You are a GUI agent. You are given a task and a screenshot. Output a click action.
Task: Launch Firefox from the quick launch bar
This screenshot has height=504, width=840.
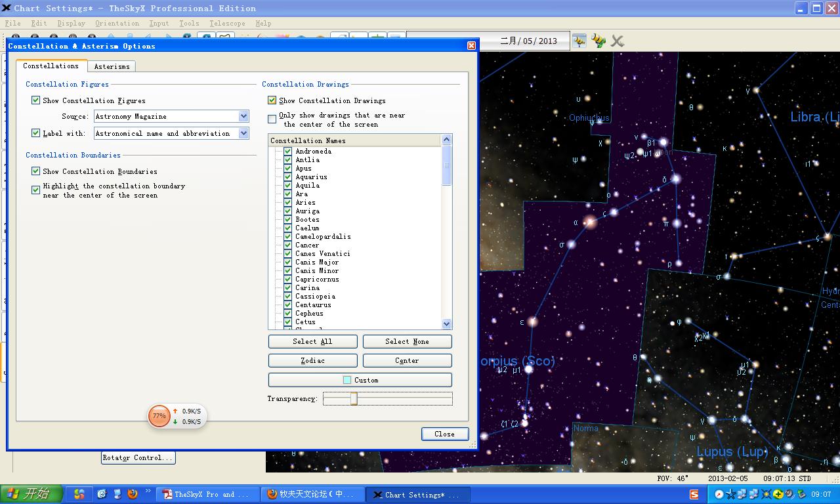[133, 494]
